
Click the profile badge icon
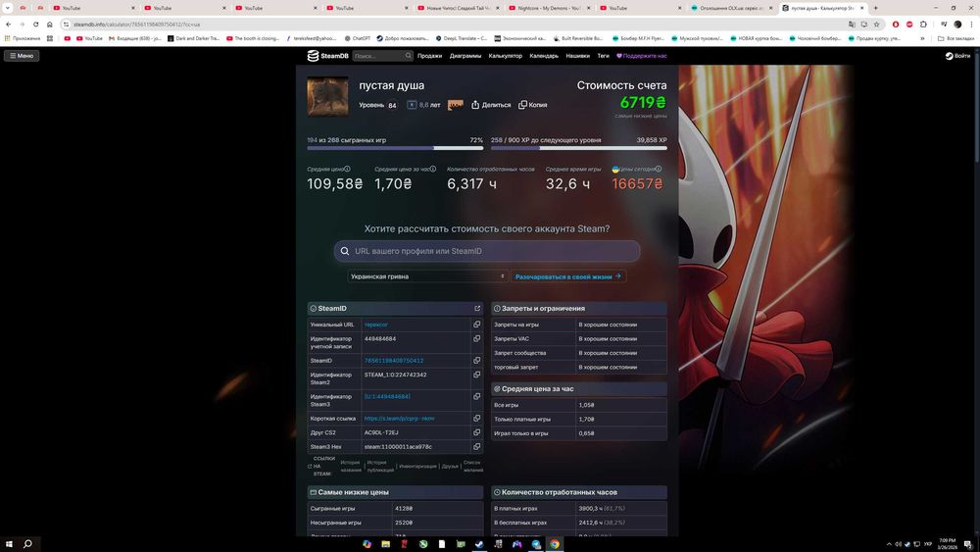pos(456,105)
